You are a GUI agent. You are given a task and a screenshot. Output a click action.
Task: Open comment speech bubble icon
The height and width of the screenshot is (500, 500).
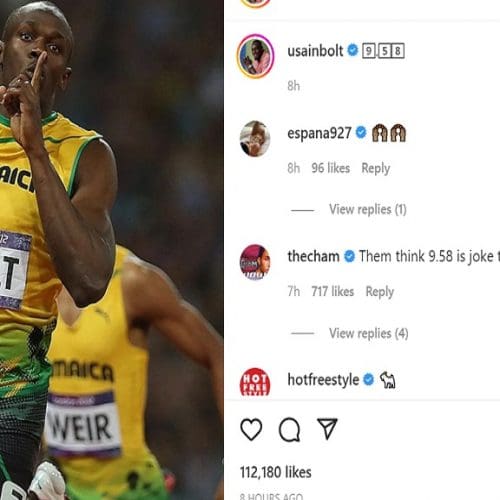click(x=289, y=430)
